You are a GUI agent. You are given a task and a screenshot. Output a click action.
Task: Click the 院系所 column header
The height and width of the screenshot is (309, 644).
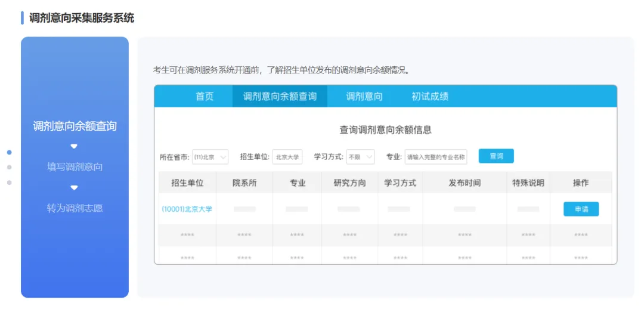coord(244,183)
